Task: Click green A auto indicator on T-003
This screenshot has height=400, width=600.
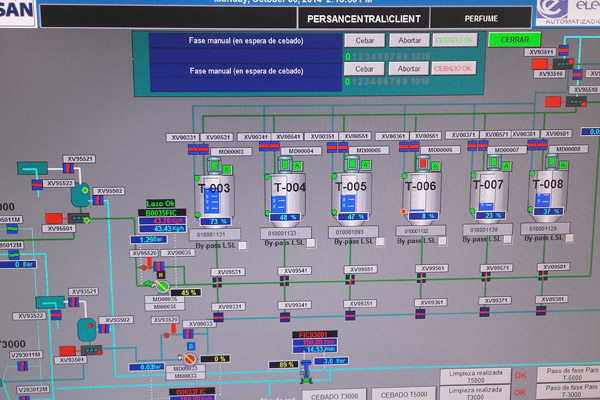Action: (x=227, y=169)
